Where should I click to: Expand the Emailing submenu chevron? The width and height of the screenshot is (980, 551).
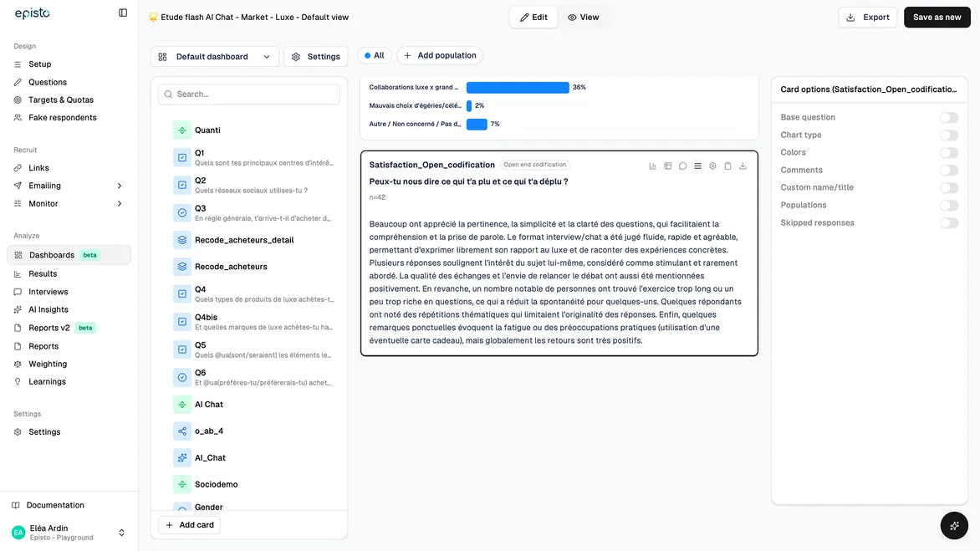120,186
